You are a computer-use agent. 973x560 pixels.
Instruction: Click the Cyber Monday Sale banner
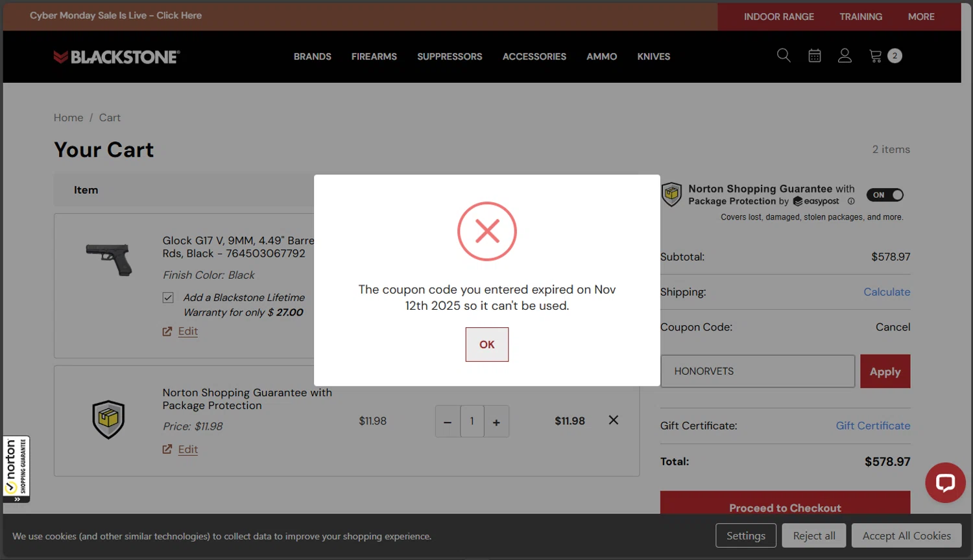tap(115, 16)
